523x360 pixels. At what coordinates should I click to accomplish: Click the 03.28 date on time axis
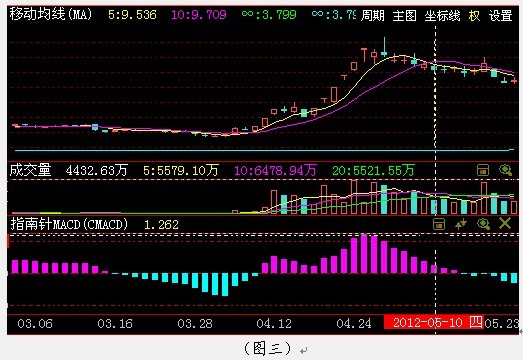point(195,323)
